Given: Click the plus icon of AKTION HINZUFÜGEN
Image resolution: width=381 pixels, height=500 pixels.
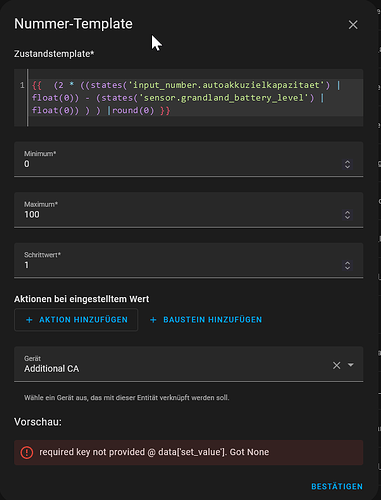Looking at the screenshot, I should [29, 320].
